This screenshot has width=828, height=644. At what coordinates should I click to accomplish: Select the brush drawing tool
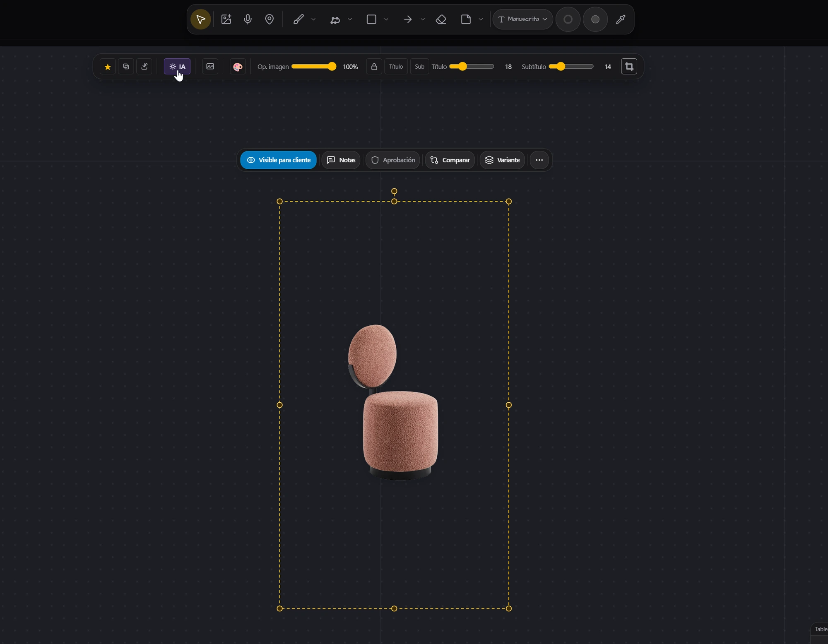[298, 19]
